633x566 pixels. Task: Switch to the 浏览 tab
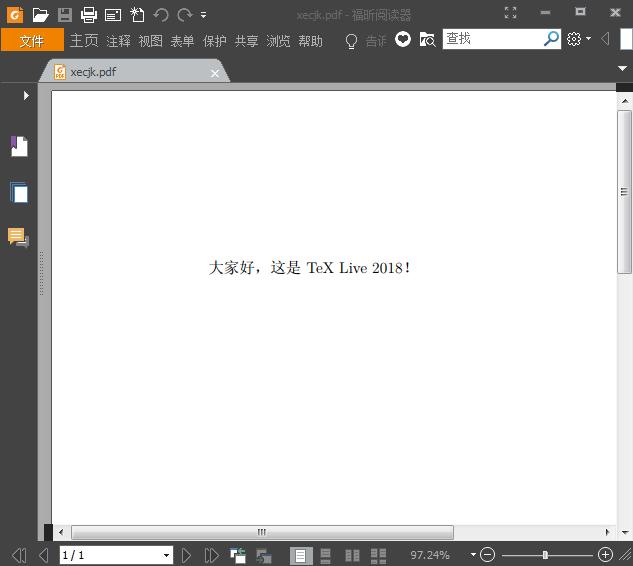tap(278, 41)
